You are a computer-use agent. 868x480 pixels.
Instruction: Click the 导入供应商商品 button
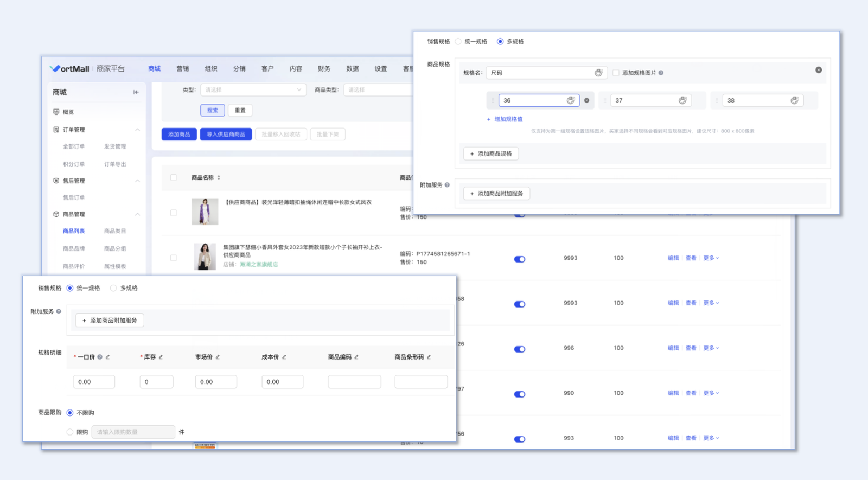click(226, 135)
